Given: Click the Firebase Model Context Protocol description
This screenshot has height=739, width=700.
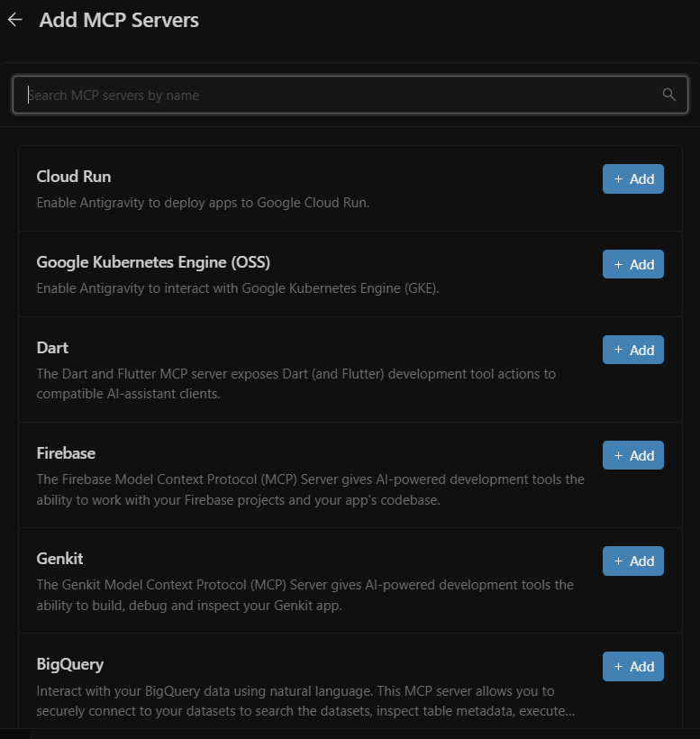Looking at the screenshot, I should (311, 489).
